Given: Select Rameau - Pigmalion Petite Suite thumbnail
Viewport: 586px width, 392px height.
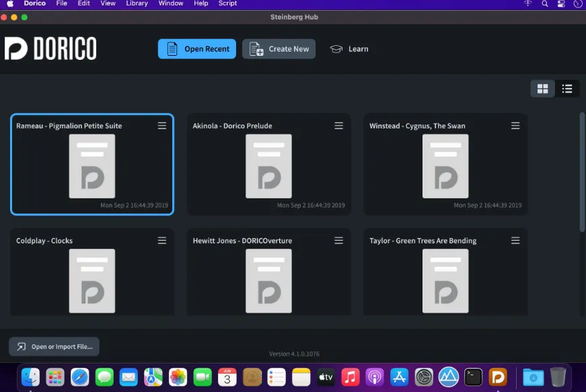Looking at the screenshot, I should (x=92, y=166).
